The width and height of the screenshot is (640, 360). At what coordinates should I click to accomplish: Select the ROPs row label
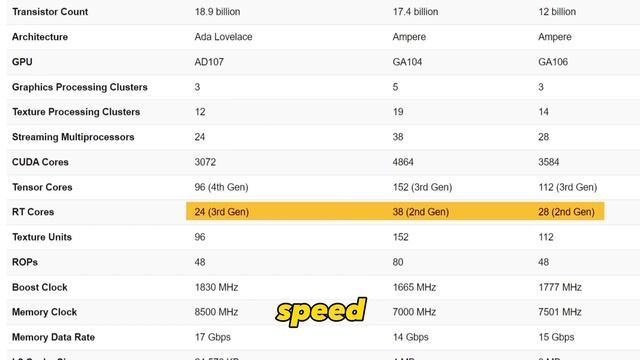point(24,262)
